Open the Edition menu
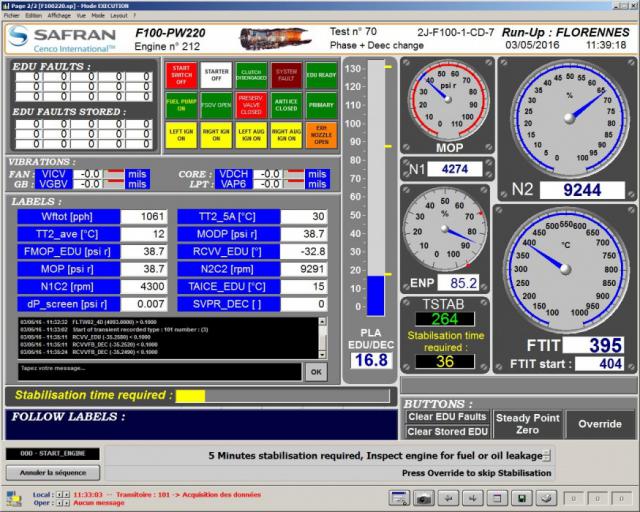This screenshot has height=512, width=640. tap(33, 16)
